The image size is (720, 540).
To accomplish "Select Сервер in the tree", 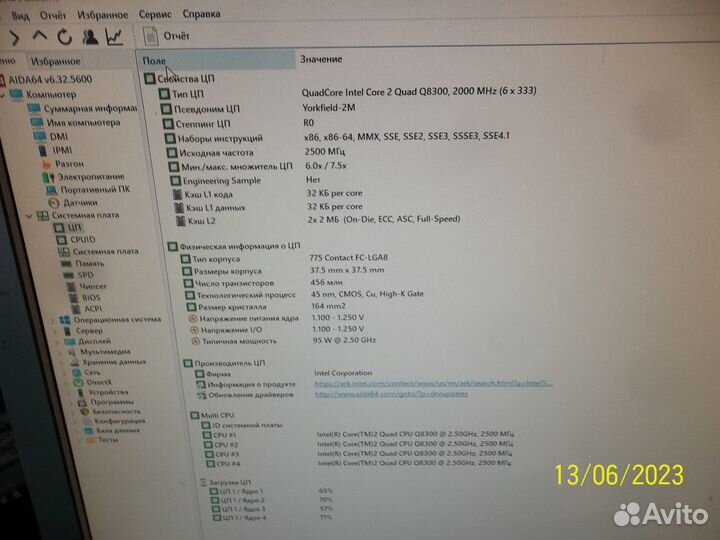I will click(x=89, y=331).
